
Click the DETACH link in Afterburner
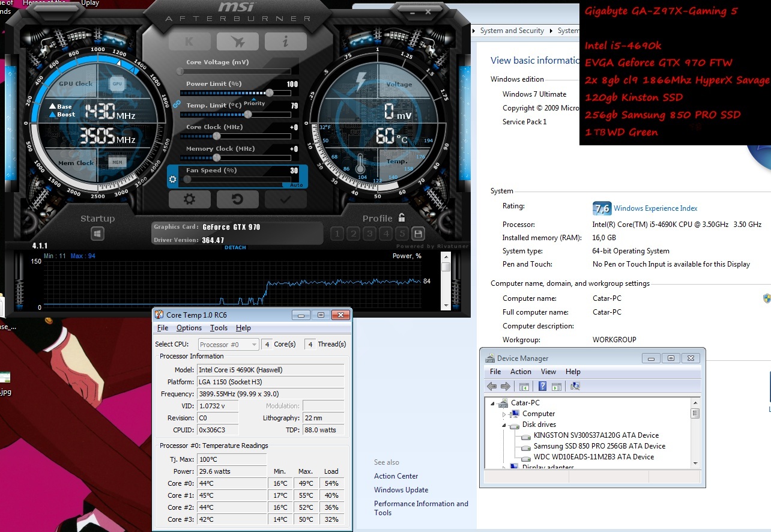pos(235,247)
